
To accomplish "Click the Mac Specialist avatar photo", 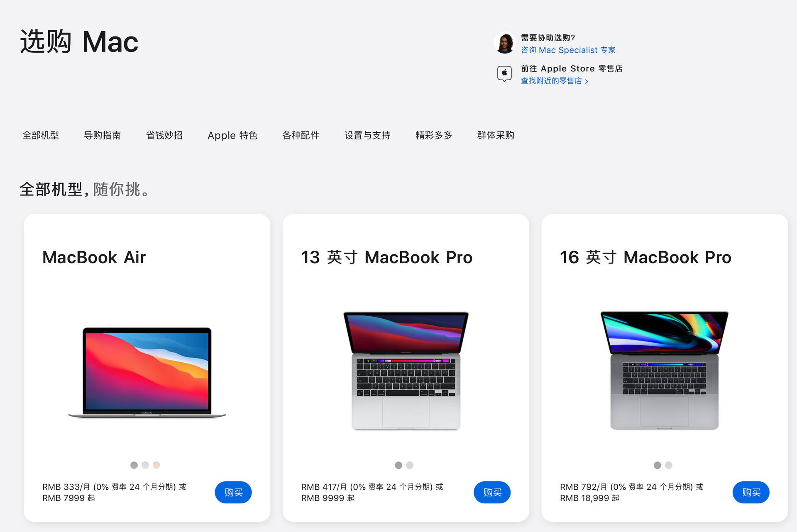I will click(505, 43).
